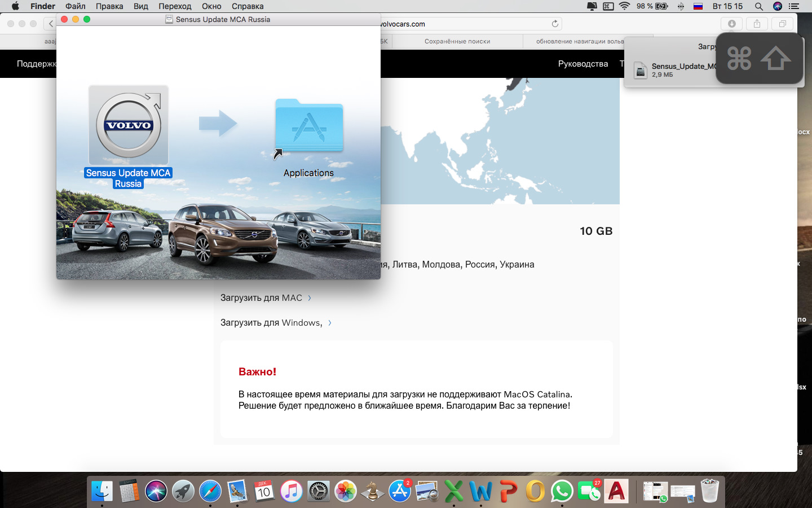Open the Переход menu
This screenshot has width=812, height=508.
[x=175, y=6]
